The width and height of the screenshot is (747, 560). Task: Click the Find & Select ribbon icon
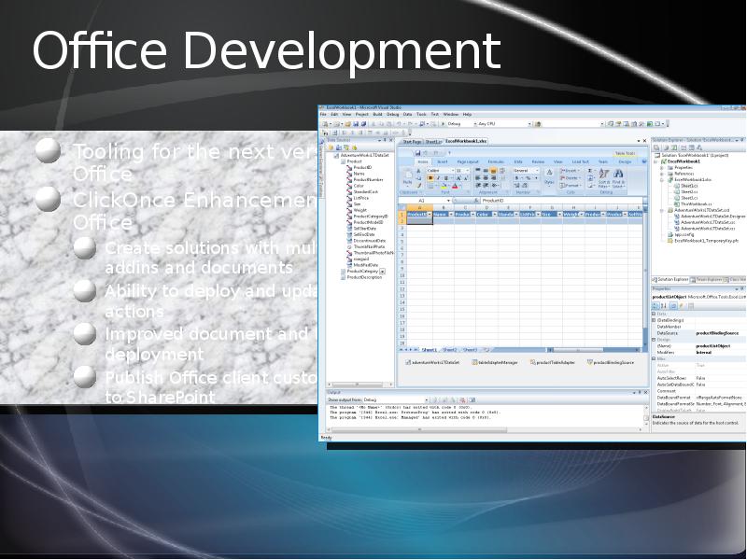[x=619, y=179]
